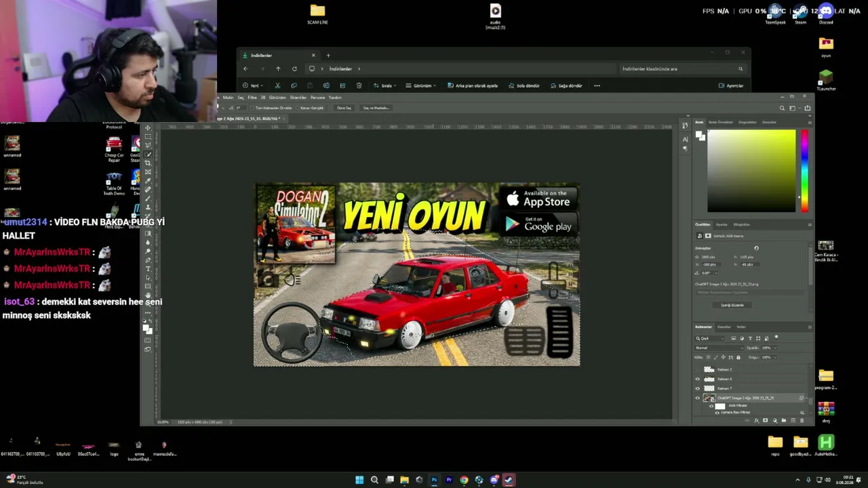This screenshot has width=868, height=488.
Task: Click Refresh icon in File Explorer
Action: [294, 68]
